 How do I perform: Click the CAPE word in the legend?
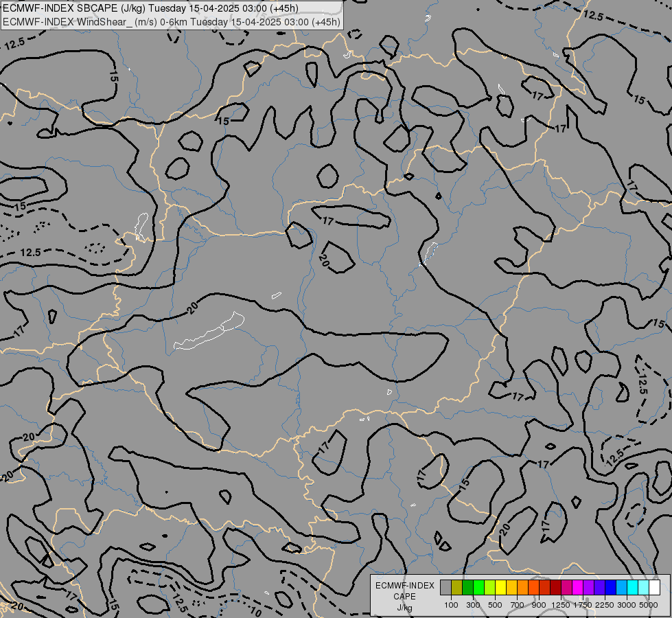click(405, 597)
